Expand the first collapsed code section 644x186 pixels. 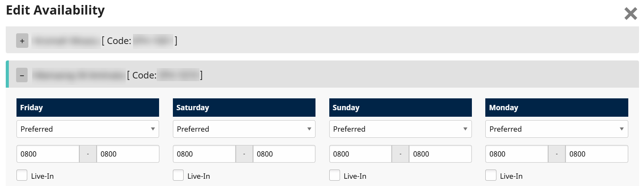(22, 41)
